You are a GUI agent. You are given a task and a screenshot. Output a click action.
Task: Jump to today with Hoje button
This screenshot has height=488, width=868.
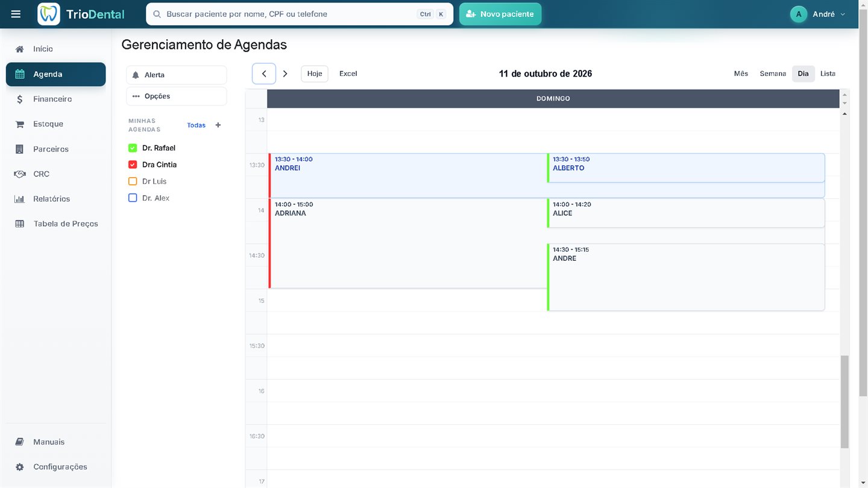point(315,74)
